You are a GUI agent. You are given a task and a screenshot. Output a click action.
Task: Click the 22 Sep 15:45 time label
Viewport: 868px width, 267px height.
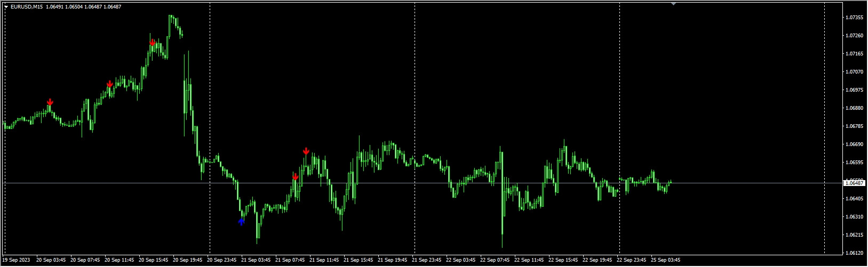point(563,260)
